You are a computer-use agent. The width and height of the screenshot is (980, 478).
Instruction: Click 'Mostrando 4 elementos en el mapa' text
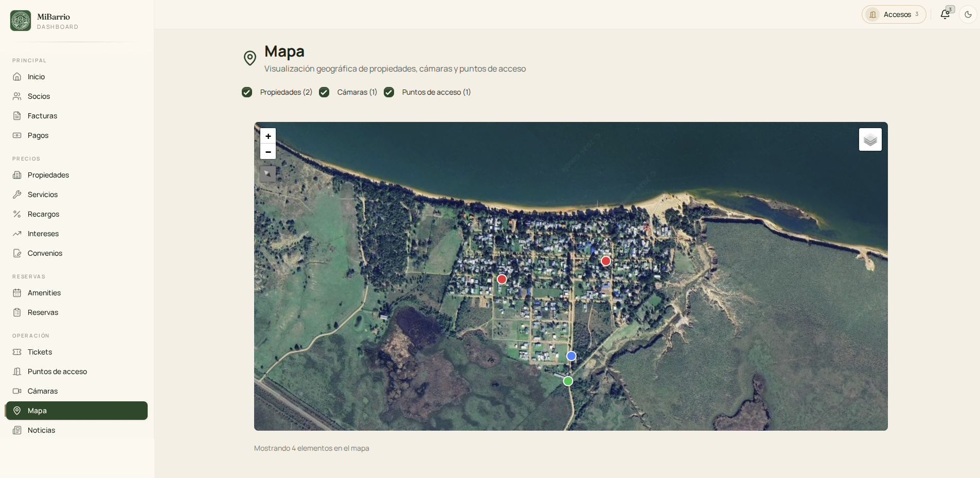click(x=312, y=448)
